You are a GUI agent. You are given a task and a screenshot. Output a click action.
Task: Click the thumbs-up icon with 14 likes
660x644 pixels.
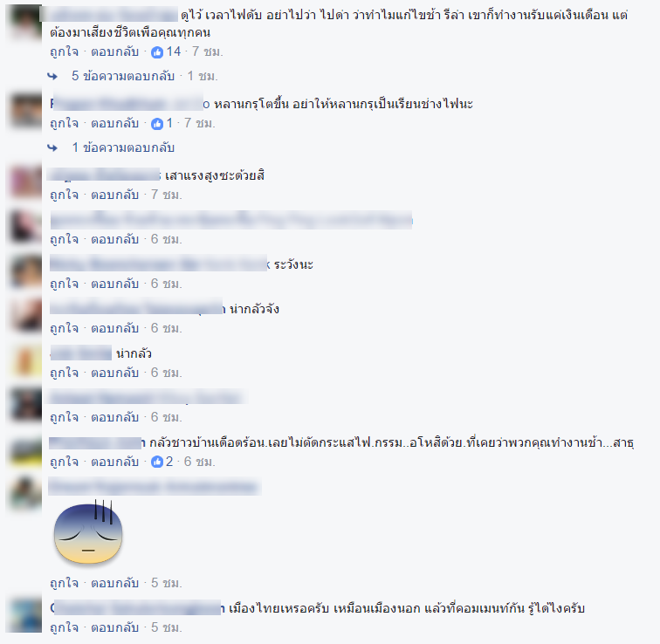point(157,52)
